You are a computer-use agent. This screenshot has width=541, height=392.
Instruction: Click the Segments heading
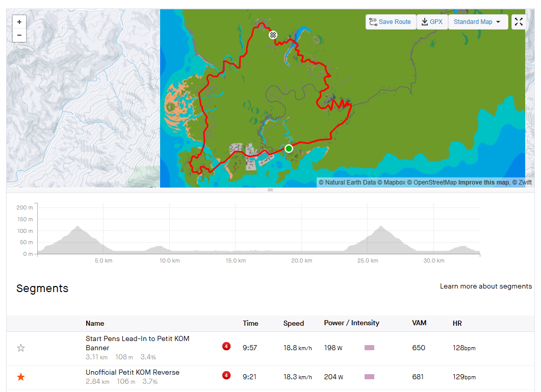pyautogui.click(x=42, y=289)
